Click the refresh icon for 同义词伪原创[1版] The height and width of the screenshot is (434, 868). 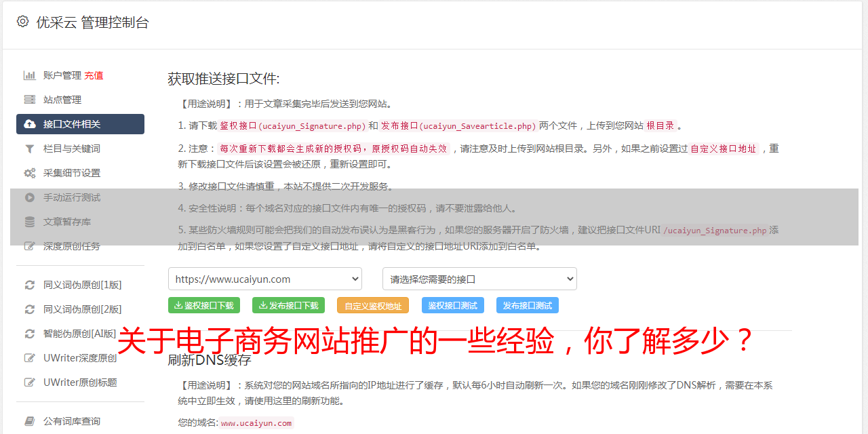(x=30, y=285)
